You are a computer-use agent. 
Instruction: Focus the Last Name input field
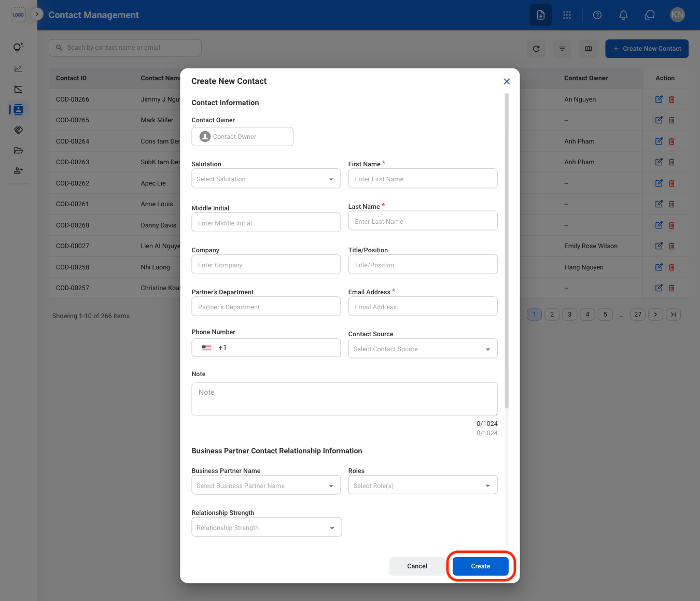coord(423,221)
